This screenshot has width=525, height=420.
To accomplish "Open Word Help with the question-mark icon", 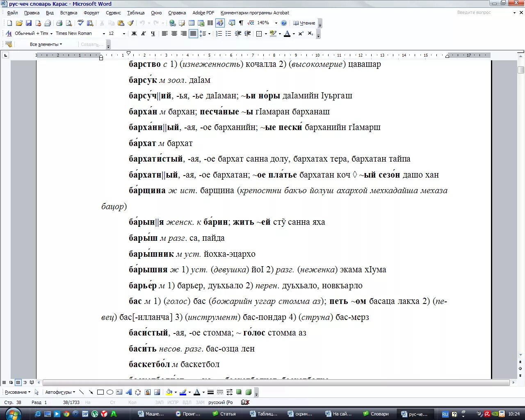I will 284,23.
